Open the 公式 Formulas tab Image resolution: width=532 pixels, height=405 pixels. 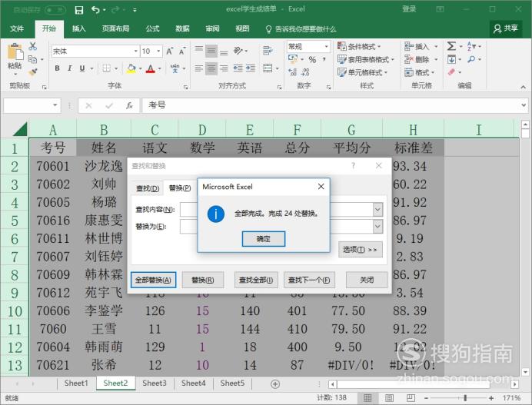tap(152, 29)
